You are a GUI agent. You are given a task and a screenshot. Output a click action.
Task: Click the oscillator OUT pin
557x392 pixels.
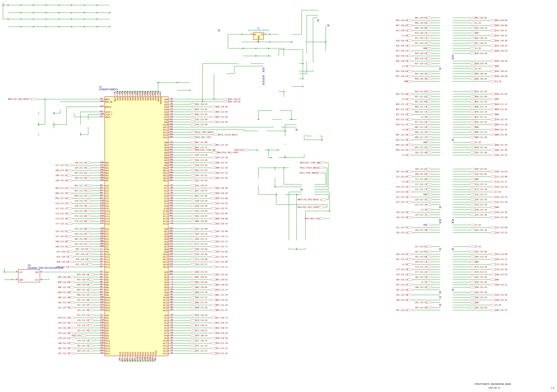pos(37,272)
